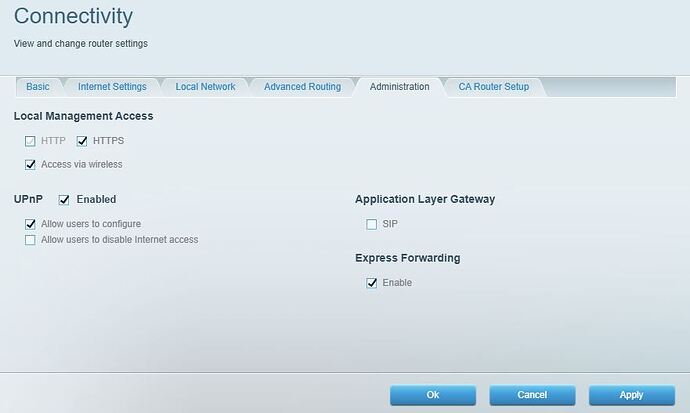Click the Application Layer Gateway heading
The image size is (690, 413).
(425, 199)
